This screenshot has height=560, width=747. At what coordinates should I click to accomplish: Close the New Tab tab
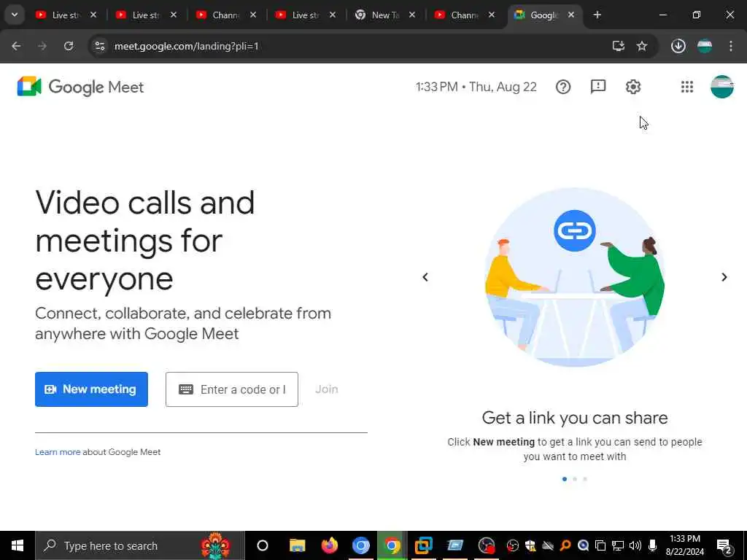click(x=412, y=15)
